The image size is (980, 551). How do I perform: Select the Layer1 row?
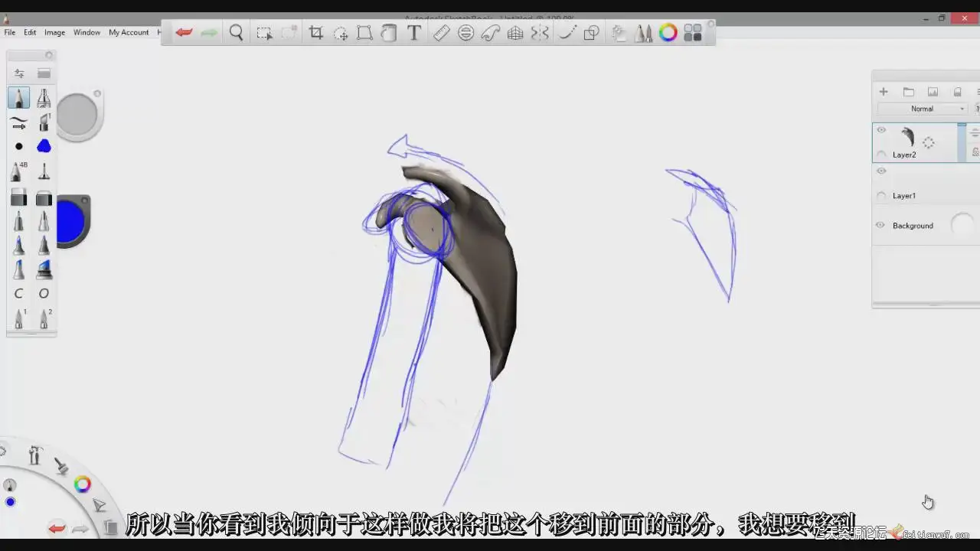(x=926, y=184)
